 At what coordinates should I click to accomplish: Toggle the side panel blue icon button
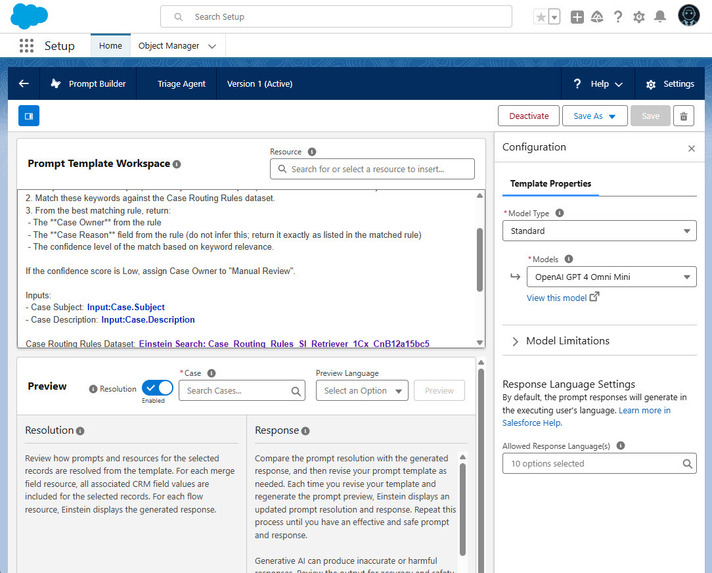[x=29, y=116]
